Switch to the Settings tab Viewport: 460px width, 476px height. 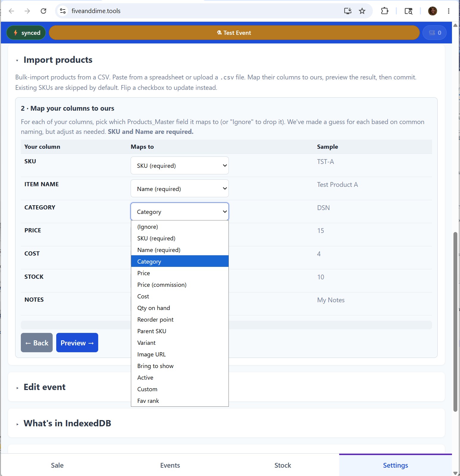tap(395, 465)
